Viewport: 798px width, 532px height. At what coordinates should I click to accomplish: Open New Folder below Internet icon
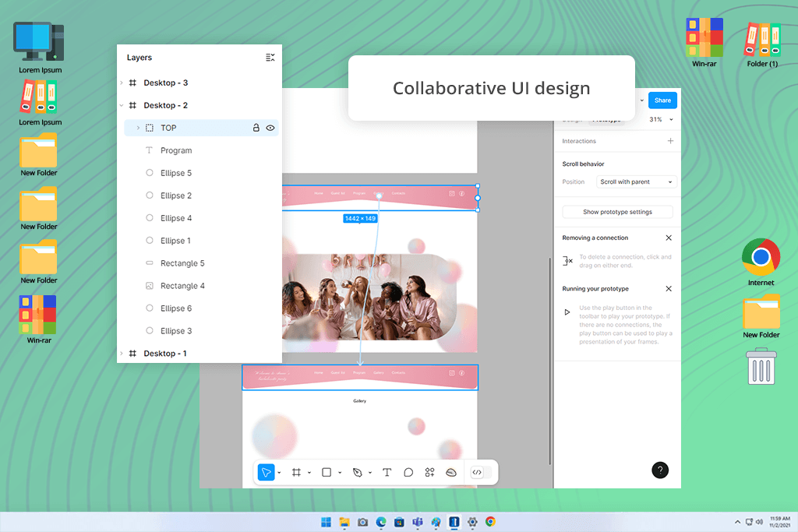[x=761, y=316]
